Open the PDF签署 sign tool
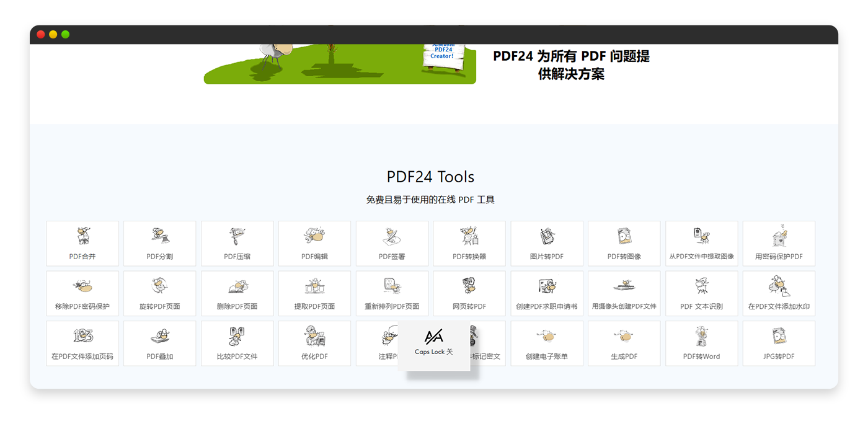 392,244
